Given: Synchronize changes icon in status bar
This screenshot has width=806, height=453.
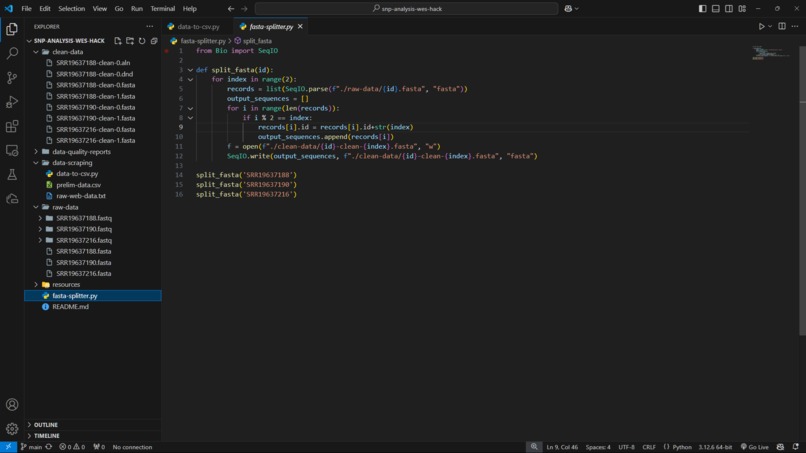Looking at the screenshot, I should click(49, 447).
